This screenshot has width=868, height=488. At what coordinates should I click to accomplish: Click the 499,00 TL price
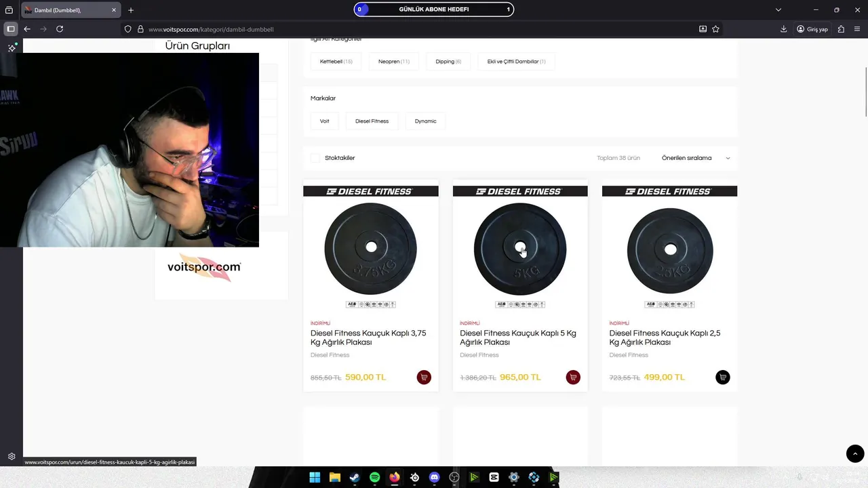tap(665, 378)
